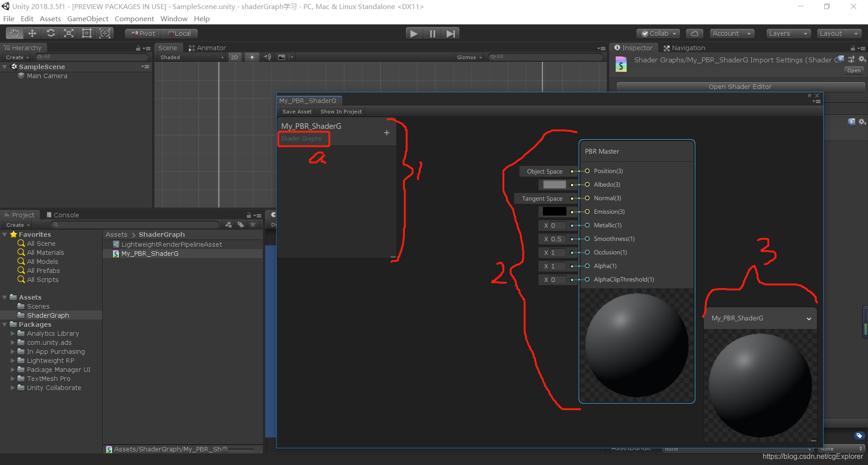This screenshot has width=868, height=465.
Task: Save search to favorites star
Action: pyautogui.click(x=253, y=225)
